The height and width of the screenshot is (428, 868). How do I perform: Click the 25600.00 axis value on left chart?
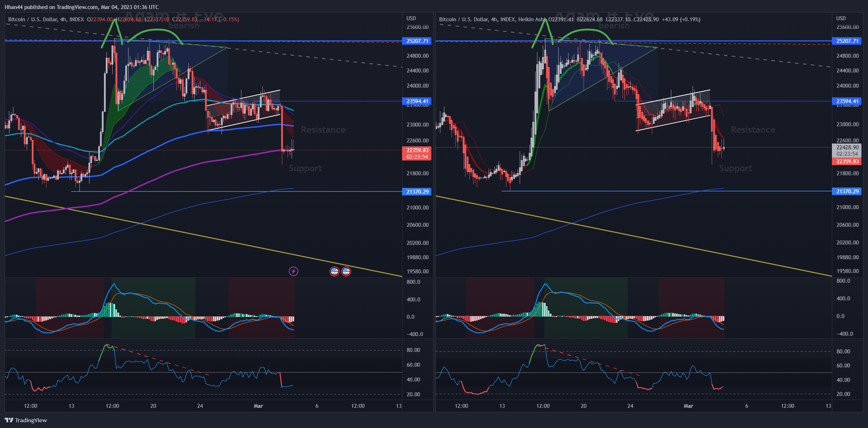(418, 27)
